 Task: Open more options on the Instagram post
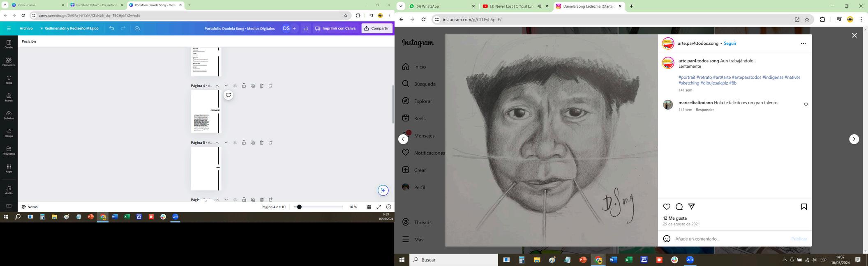point(803,43)
